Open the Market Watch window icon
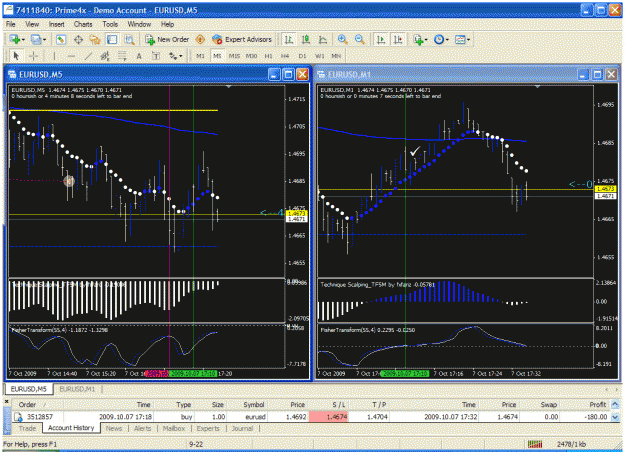Screen dimensions: 625x452 coord(61,39)
